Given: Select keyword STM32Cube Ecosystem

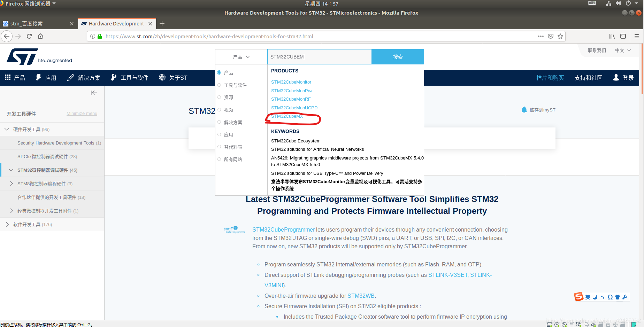Looking at the screenshot, I should (296, 141).
